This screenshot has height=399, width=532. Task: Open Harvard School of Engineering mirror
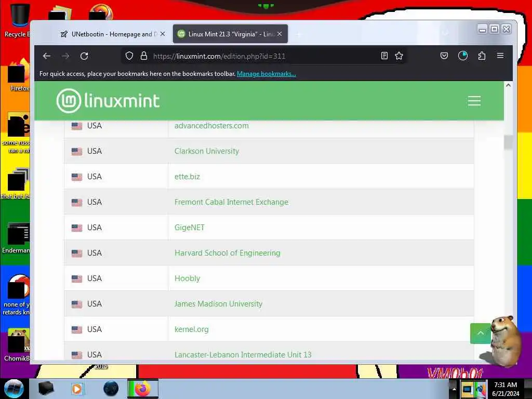pos(228,253)
